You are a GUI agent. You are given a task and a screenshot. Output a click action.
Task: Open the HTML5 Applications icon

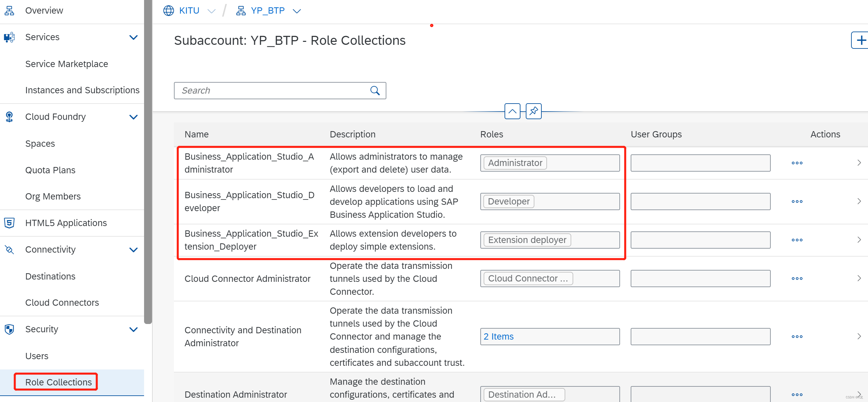click(x=9, y=223)
